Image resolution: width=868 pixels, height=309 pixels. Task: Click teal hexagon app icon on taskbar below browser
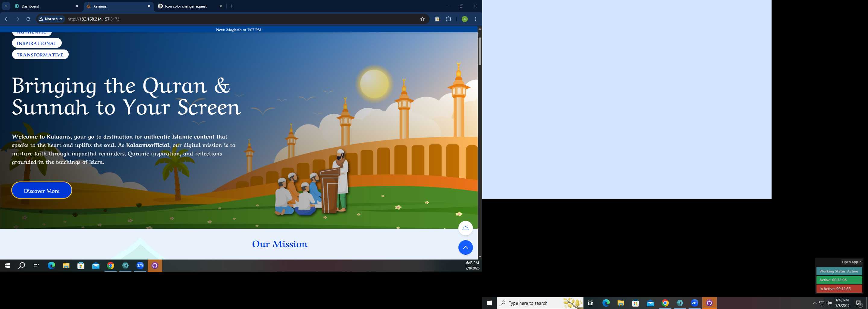click(125, 266)
